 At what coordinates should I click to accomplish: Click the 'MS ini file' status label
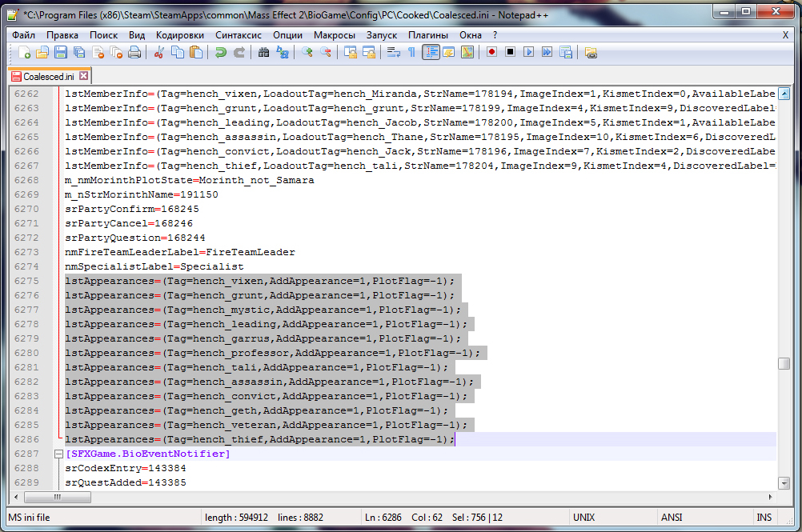tap(29, 517)
